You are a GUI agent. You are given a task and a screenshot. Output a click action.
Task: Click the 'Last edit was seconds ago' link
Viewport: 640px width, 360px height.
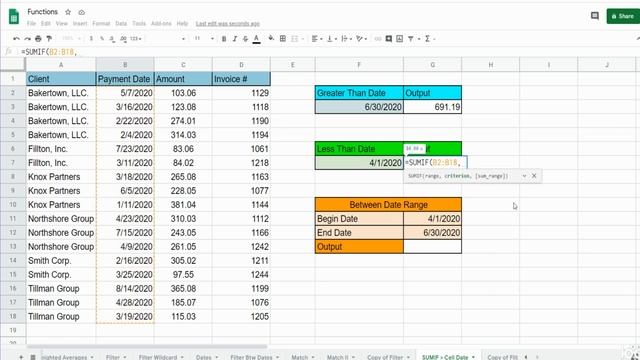(x=227, y=24)
